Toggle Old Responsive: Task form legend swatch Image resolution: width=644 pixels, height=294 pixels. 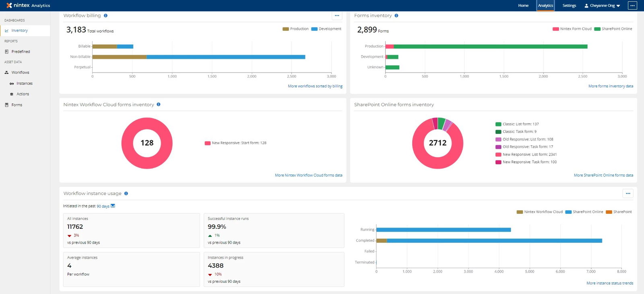[x=498, y=147]
